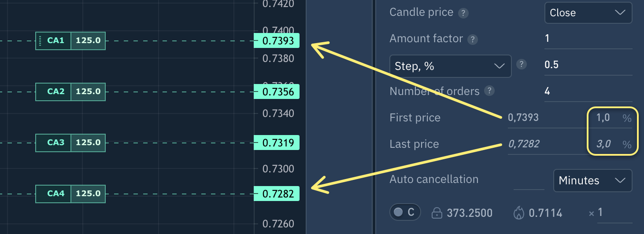The width and height of the screenshot is (644, 234).
Task: Open the Minutes auto cancellation dropdown
Action: (x=592, y=180)
